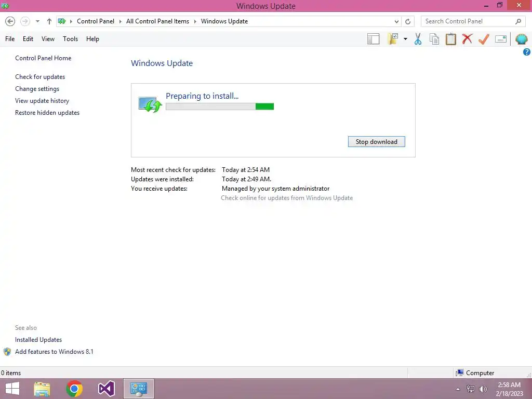Screen dimensions: 532x399
Task: Click the Forward navigation arrow
Action: pyautogui.click(x=25, y=21)
